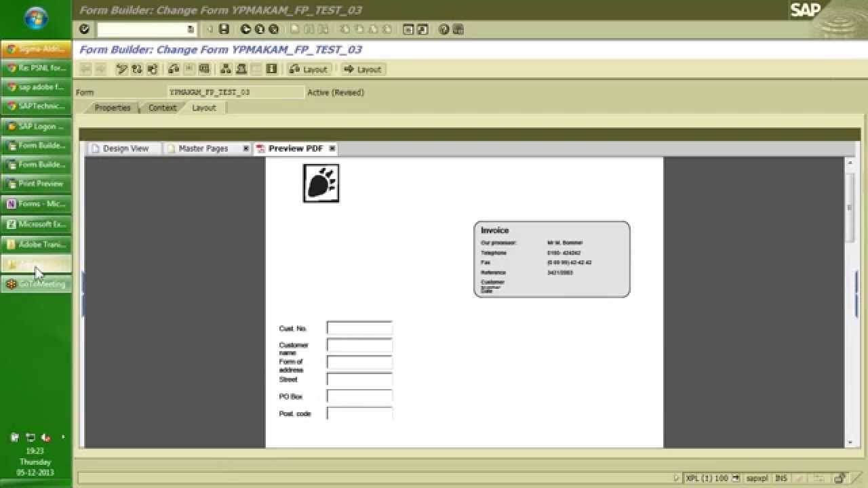Click the sapxpl server name in the status bar
This screenshot has height=488, width=868.
click(x=757, y=479)
